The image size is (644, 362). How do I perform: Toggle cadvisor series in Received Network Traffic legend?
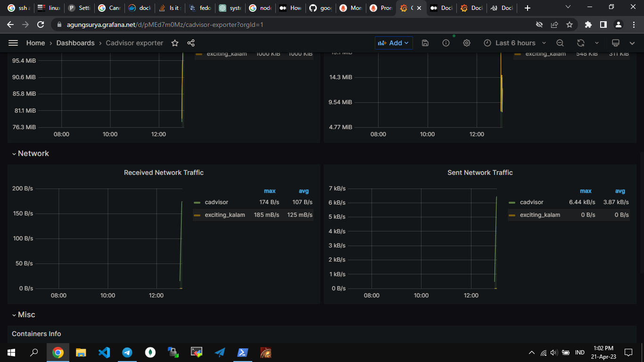coord(216,202)
